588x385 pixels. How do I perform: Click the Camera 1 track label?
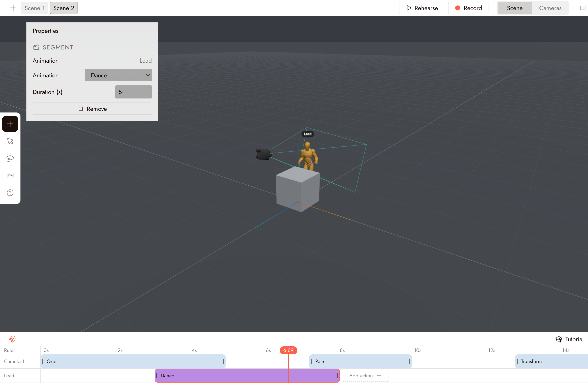coord(14,361)
